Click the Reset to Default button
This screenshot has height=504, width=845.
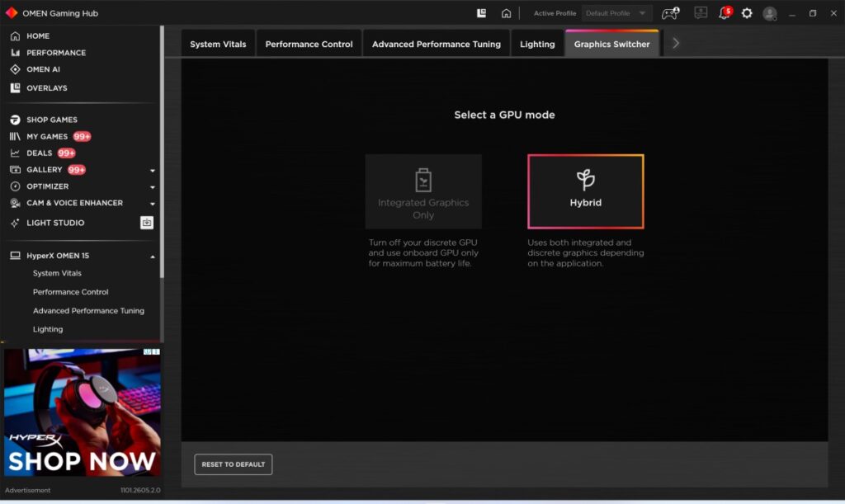pyautogui.click(x=234, y=464)
